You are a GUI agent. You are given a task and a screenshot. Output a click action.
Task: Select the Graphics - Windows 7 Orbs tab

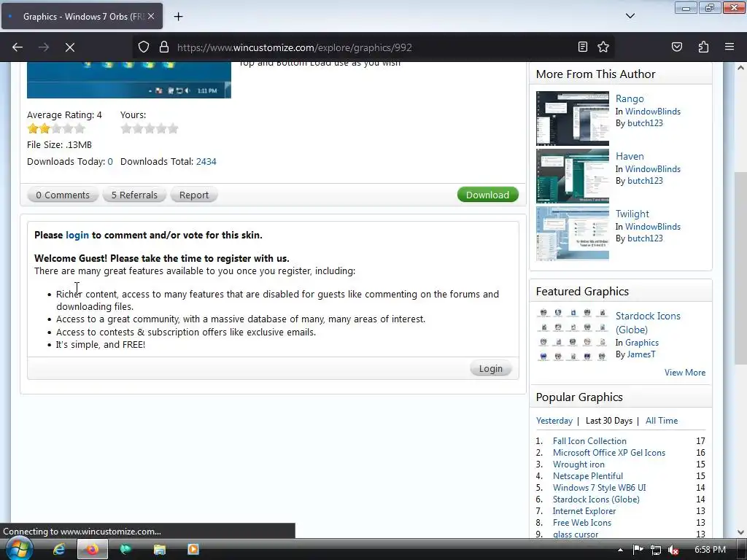82,16
